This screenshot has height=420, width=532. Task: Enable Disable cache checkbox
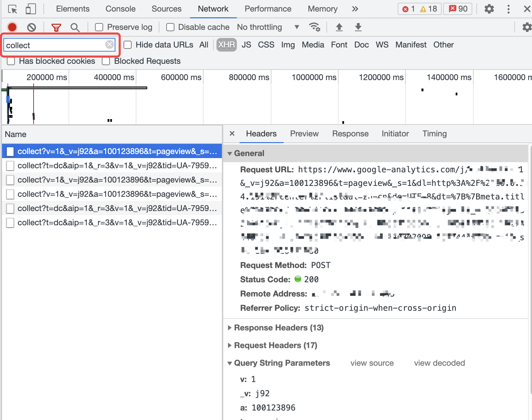[x=170, y=27]
